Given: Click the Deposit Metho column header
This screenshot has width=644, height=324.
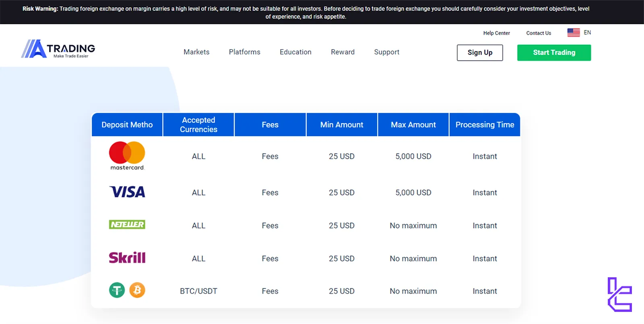Looking at the screenshot, I should [127, 125].
